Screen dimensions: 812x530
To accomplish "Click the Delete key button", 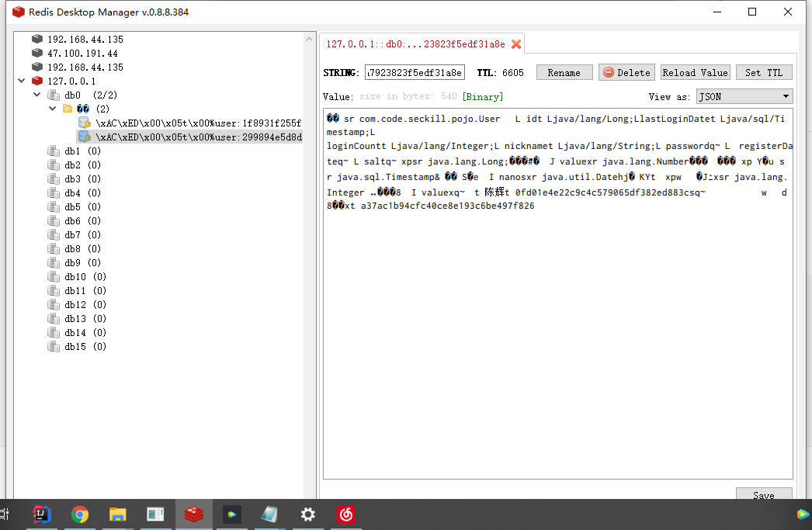I will (x=626, y=72).
